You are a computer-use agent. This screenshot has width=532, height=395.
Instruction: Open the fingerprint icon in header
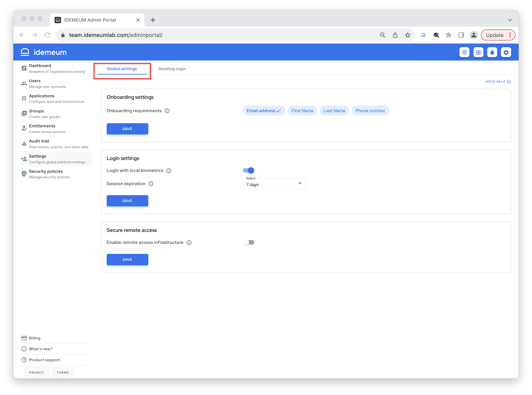point(464,52)
